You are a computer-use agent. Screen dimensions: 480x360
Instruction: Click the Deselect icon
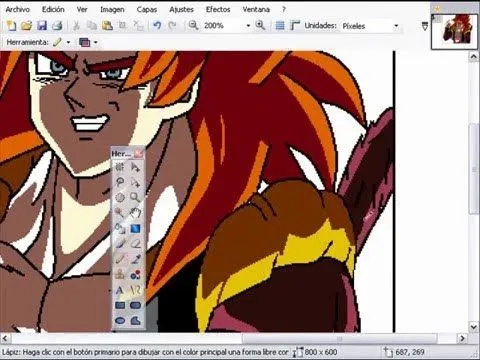click(138, 25)
